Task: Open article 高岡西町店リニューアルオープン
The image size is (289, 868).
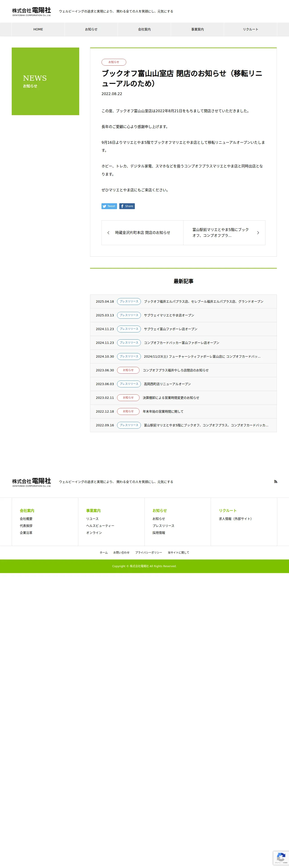Action: pos(167,384)
